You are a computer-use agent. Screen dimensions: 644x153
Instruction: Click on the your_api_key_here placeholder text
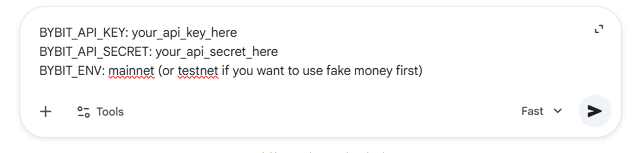pyautogui.click(x=184, y=33)
